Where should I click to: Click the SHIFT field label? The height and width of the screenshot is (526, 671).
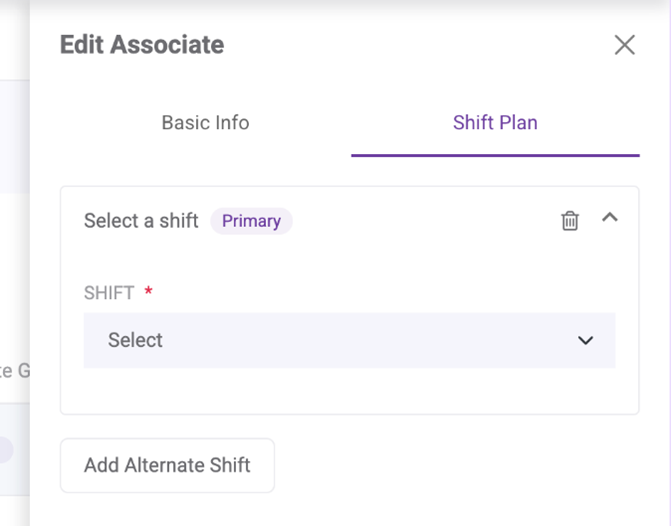coord(109,293)
